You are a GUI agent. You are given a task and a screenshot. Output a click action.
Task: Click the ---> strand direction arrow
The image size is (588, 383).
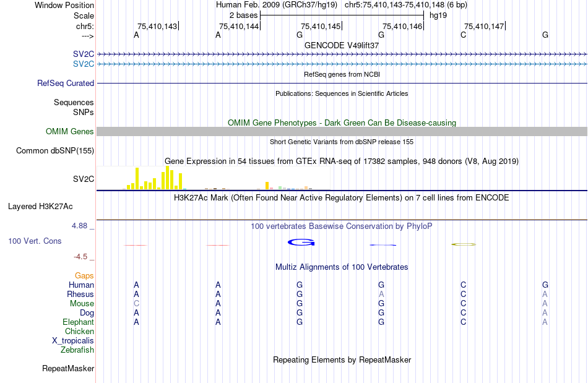tap(87, 36)
